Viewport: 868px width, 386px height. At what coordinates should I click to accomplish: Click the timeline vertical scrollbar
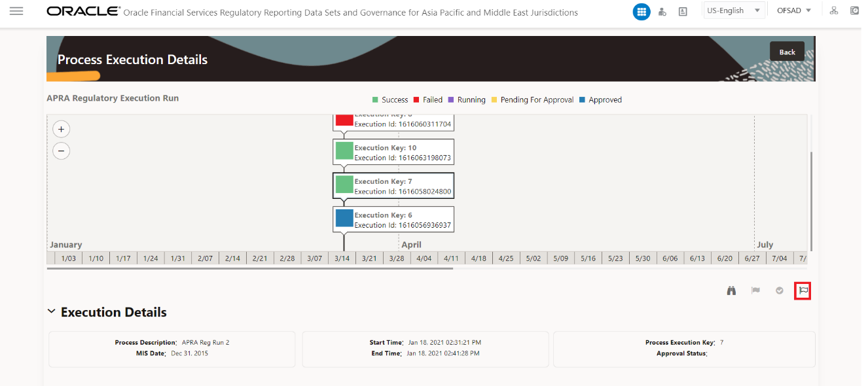812,201
